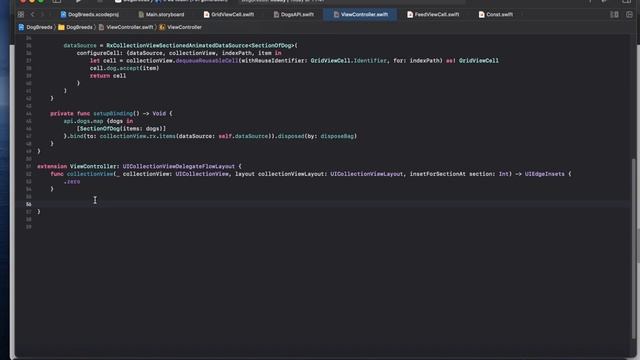Click line number 56 in the gutter
This screenshot has height=360, width=640.
tap(29, 204)
